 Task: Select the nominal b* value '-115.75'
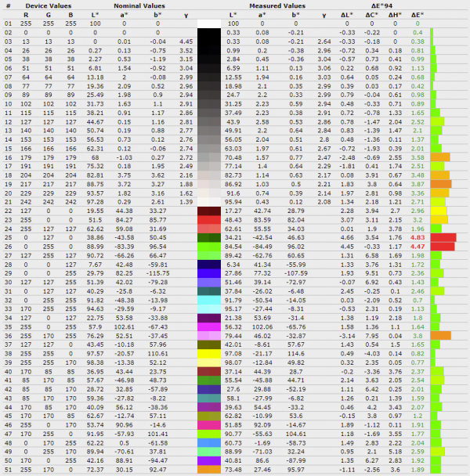(157, 273)
